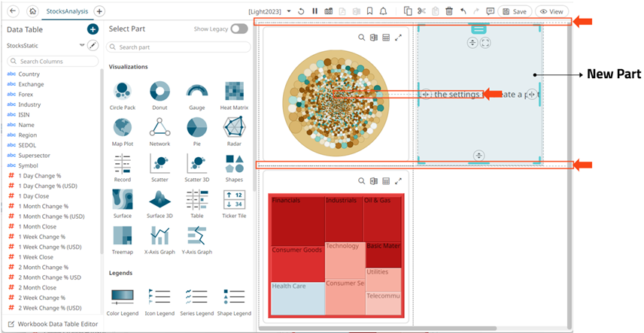Screen dimensions: 644x333
Task: Select the StocksAnalysis tab
Action: click(67, 11)
